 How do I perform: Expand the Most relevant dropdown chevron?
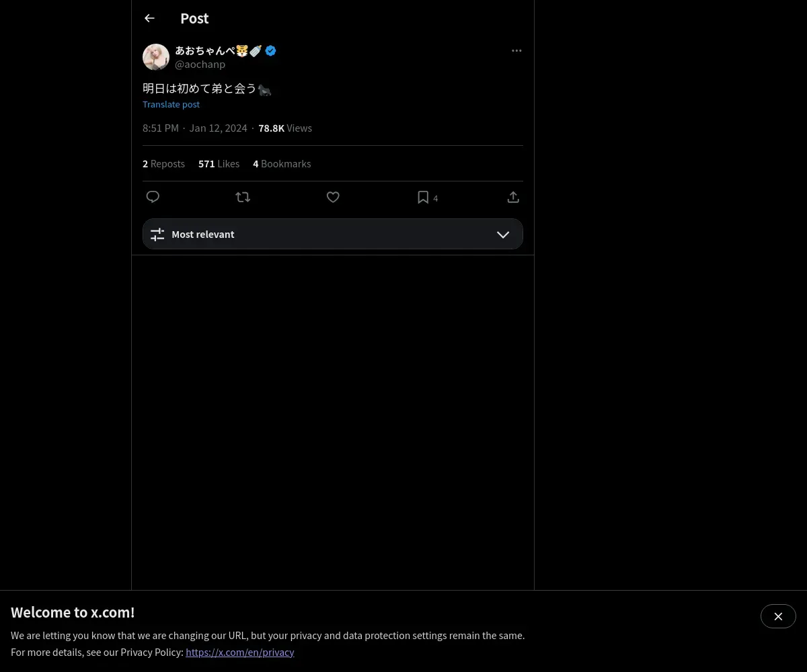coord(503,235)
